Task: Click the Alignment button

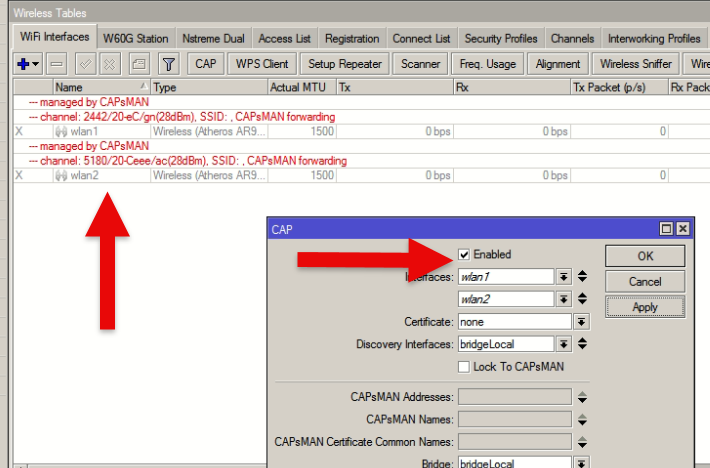Action: click(558, 64)
